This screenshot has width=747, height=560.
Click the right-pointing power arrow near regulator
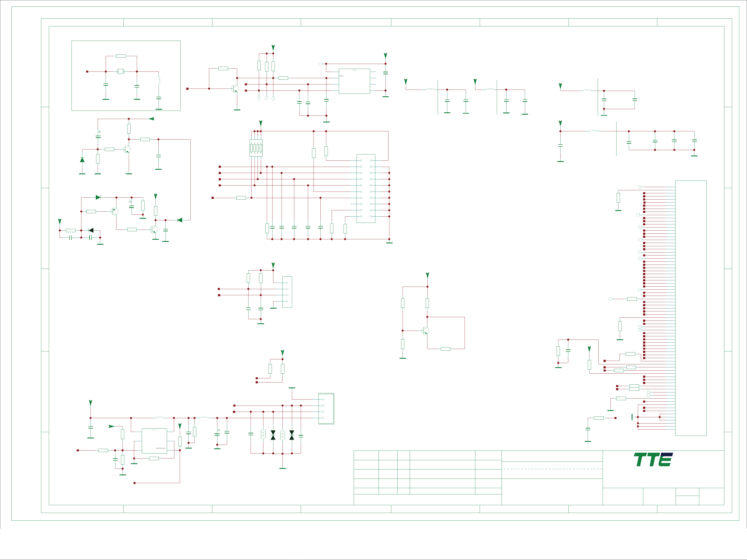pyautogui.click(x=111, y=426)
